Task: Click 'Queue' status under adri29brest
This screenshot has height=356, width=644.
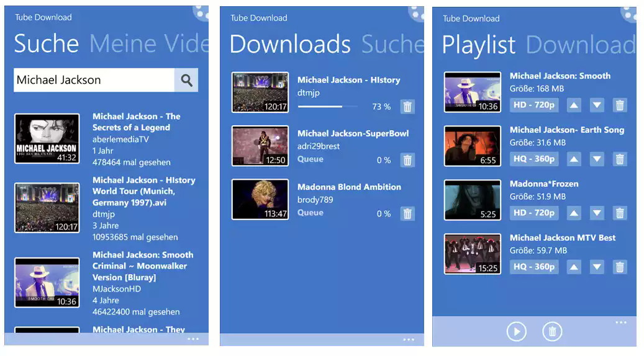Action: tap(310, 159)
